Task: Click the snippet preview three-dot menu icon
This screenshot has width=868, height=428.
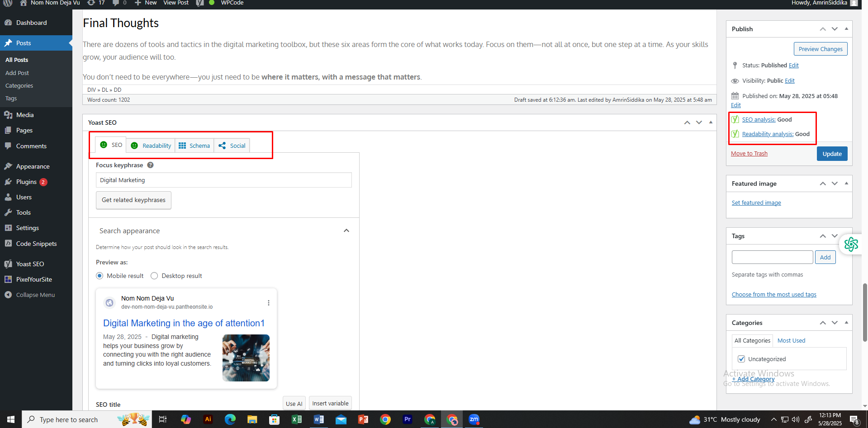Action: tap(269, 303)
